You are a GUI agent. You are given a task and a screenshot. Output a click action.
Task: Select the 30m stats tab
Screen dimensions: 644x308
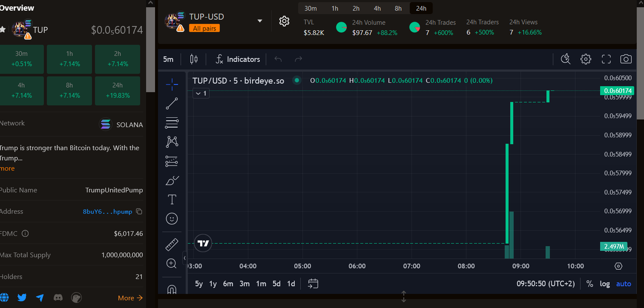pyautogui.click(x=310, y=9)
